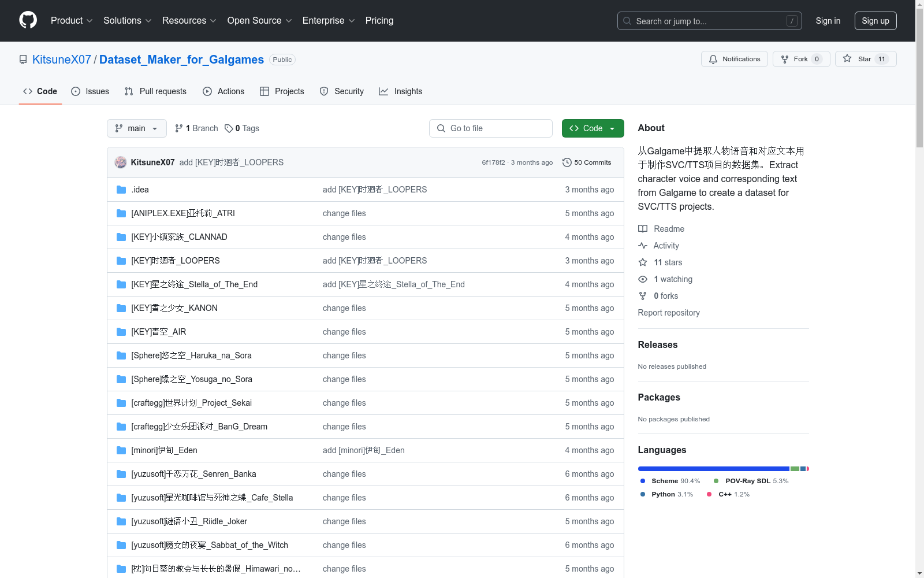The height and width of the screenshot is (578, 924).
Task: Click Report repository link
Action: [x=669, y=313]
